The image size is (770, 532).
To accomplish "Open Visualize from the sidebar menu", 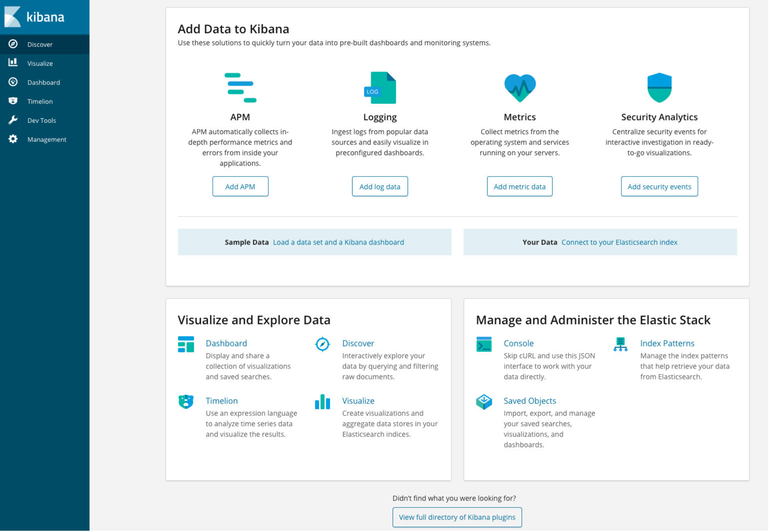I will tap(45, 63).
